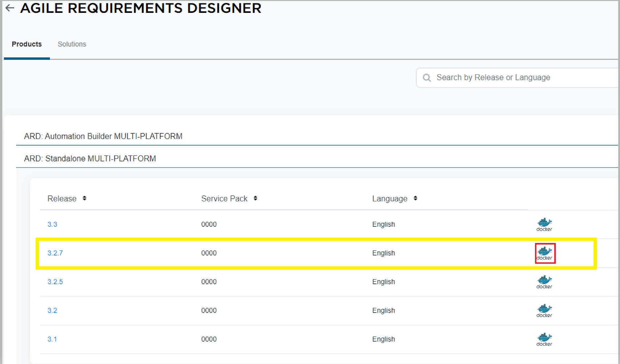Open release 3.2 link
Viewport: 620px width, 364px height.
tap(52, 311)
